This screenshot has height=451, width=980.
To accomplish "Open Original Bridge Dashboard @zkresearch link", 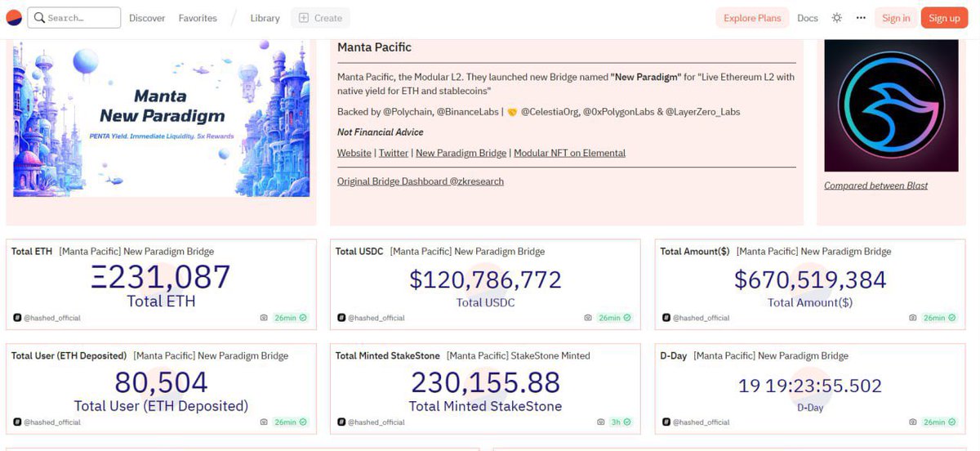I will (421, 181).
